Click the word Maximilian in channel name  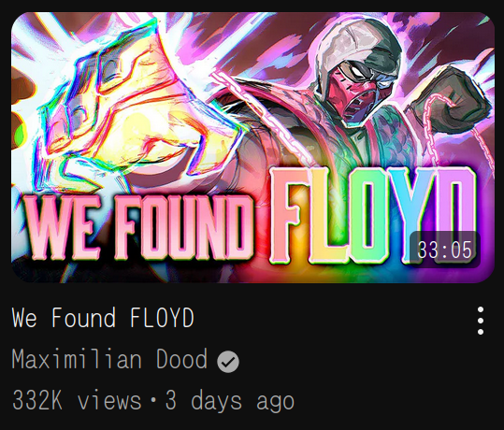tap(77, 359)
